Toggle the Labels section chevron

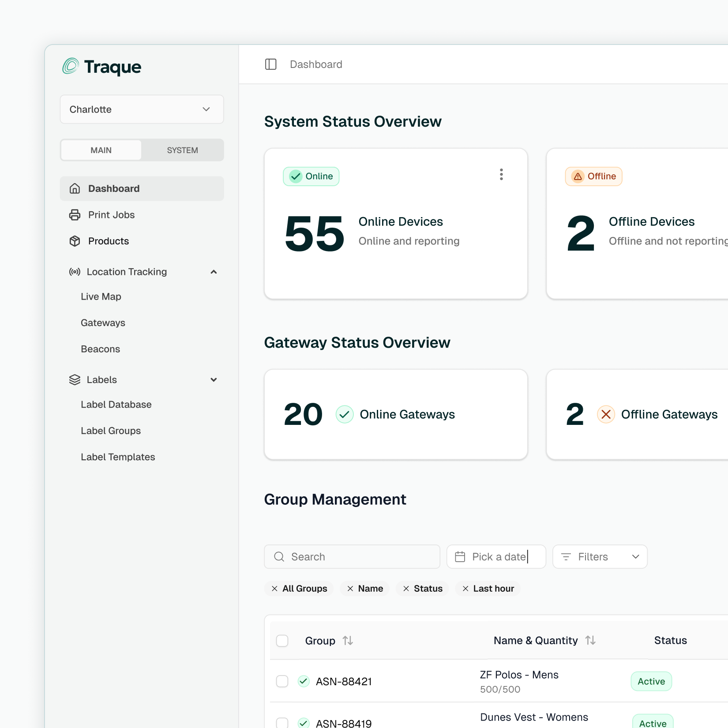pos(214,380)
